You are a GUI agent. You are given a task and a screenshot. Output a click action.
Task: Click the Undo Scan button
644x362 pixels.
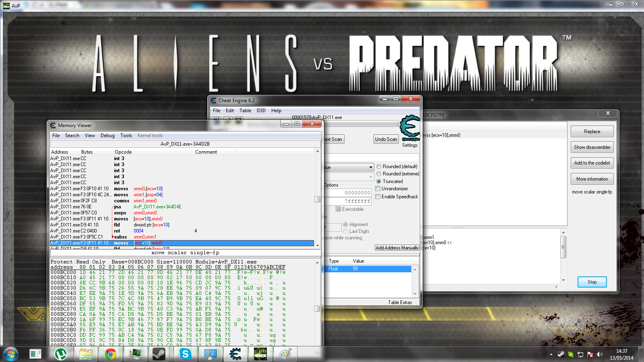[x=386, y=139]
